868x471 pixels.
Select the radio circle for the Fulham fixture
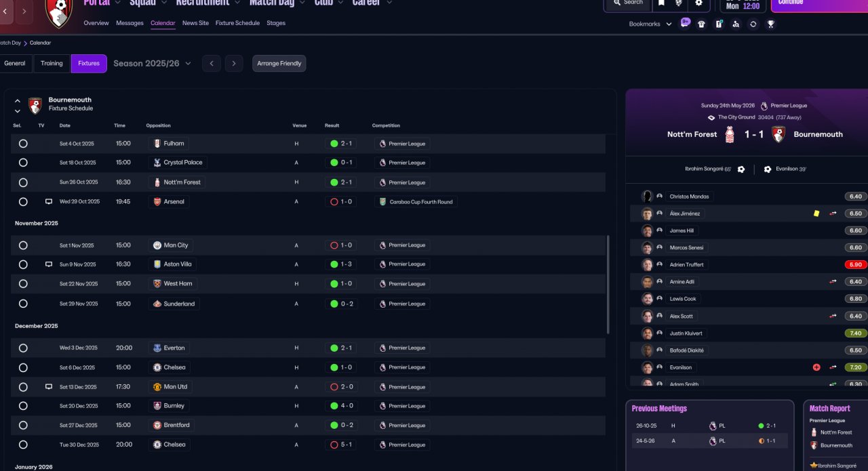tap(23, 144)
